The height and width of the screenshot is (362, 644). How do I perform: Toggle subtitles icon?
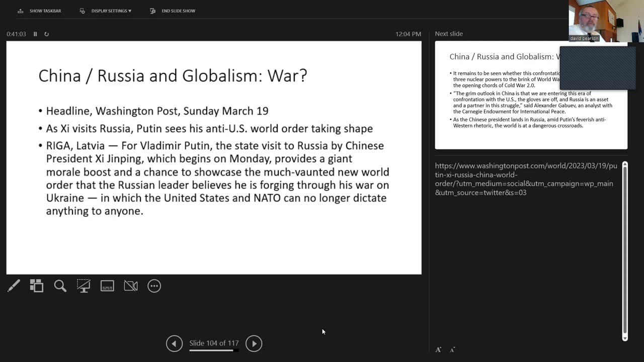[x=107, y=286]
